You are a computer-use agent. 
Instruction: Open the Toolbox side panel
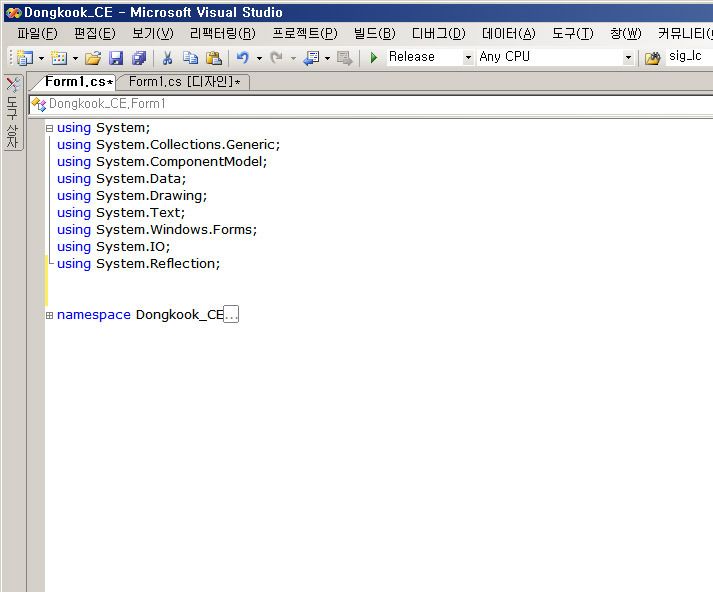[12, 112]
